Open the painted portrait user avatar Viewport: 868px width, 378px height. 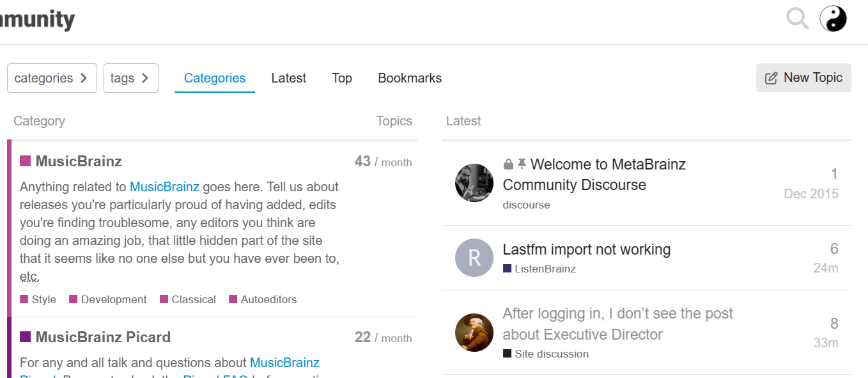[474, 333]
